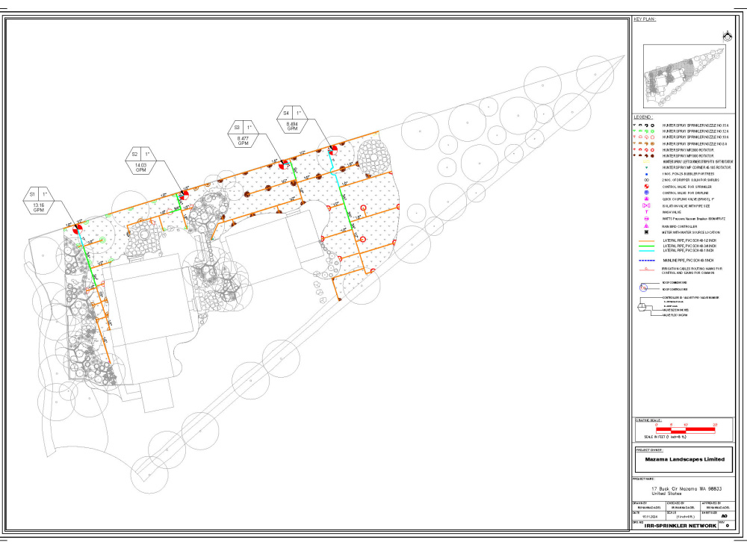Click legend irrigation cables routing symbol
The height and width of the screenshot is (560, 747).
click(x=646, y=269)
